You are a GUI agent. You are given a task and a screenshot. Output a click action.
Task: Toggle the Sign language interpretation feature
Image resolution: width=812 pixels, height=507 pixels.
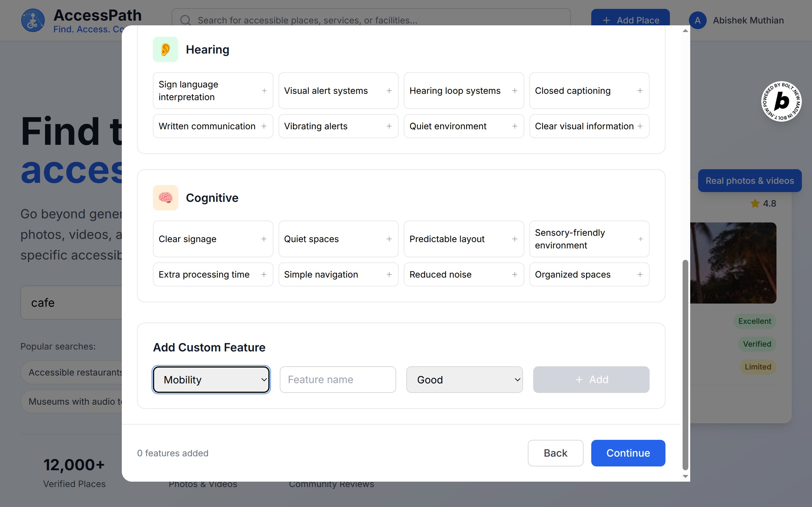pyautogui.click(x=213, y=91)
